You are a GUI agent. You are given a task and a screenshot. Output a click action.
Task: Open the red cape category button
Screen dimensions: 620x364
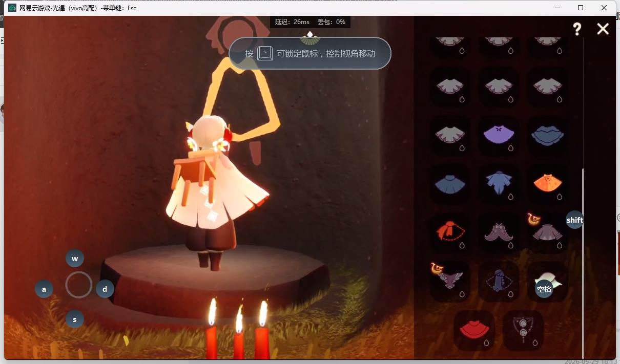474,330
